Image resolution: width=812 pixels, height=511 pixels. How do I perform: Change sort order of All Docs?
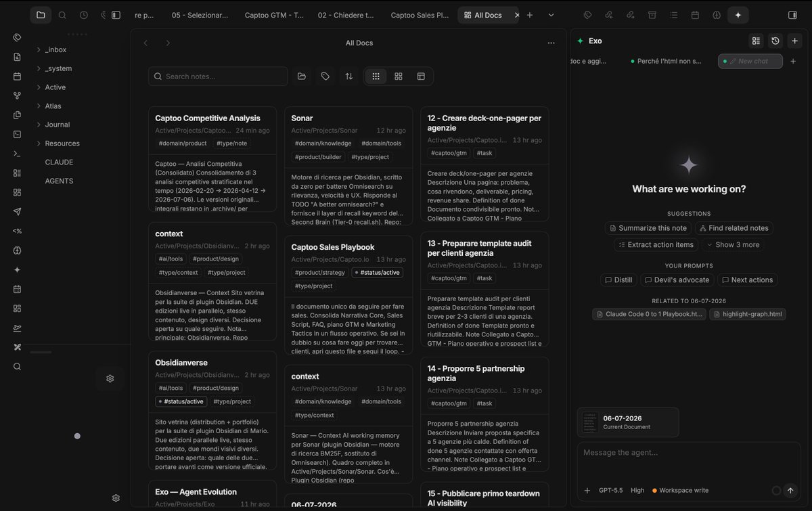(349, 76)
